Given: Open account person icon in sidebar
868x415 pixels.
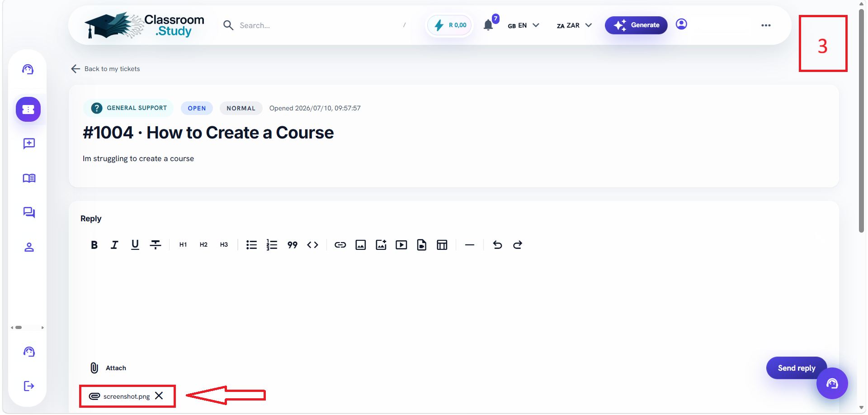Looking at the screenshot, I should point(29,247).
